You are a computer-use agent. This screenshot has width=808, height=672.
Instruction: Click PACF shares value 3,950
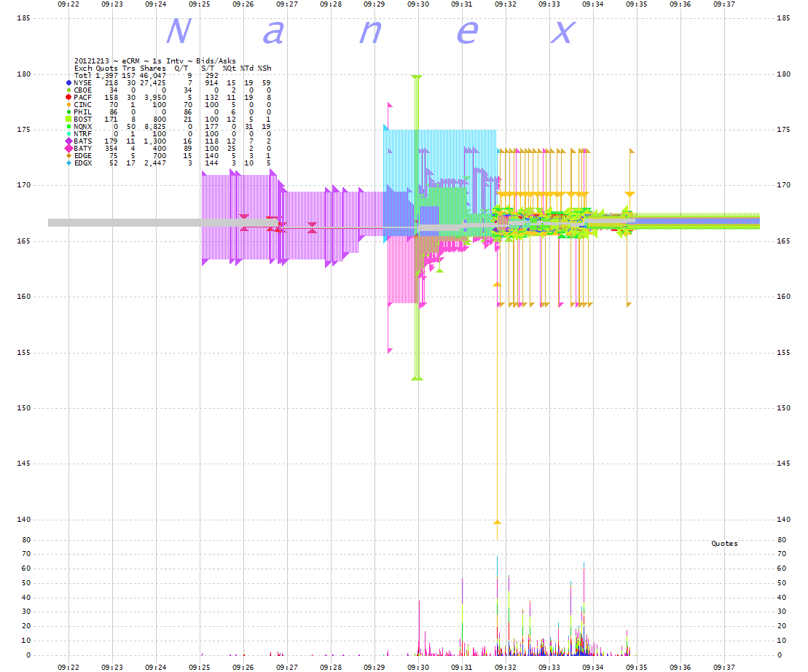[x=155, y=98]
